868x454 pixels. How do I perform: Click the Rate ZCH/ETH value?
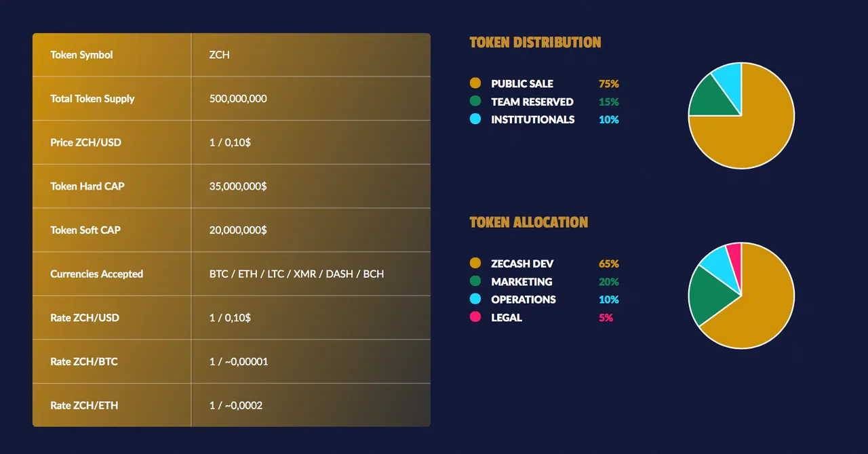click(236, 405)
